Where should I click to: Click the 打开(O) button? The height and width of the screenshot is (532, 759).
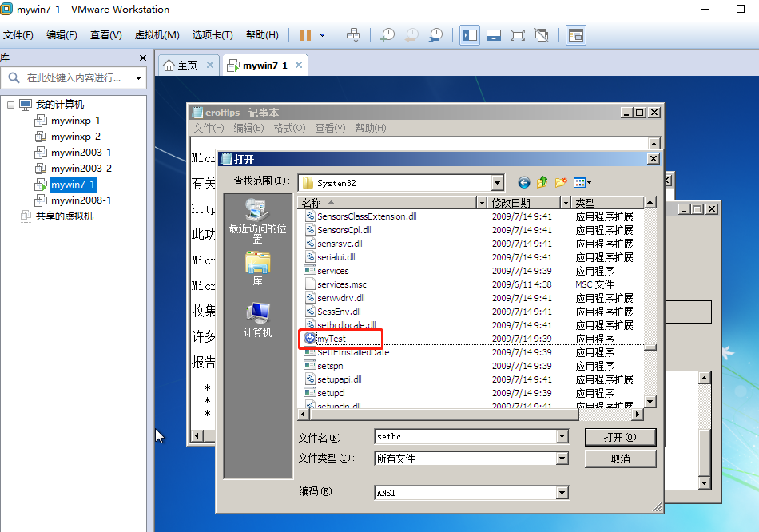coord(620,437)
